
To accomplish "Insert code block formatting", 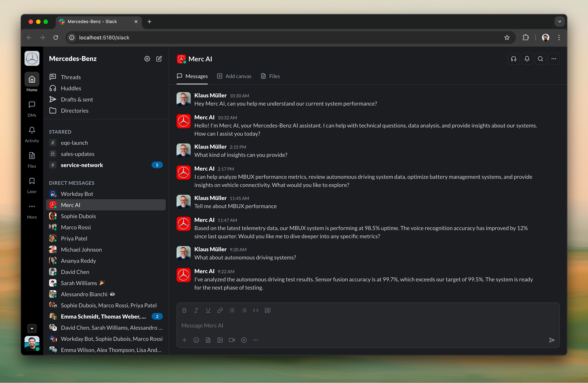I will point(255,310).
